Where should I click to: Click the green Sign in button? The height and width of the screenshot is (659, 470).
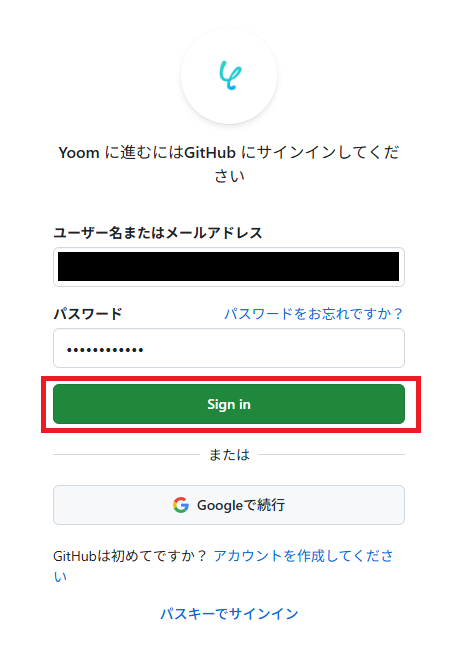point(229,404)
